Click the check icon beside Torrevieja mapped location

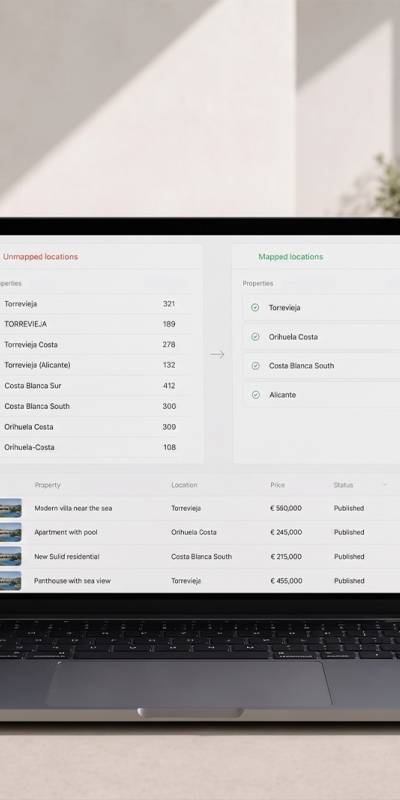click(255, 307)
